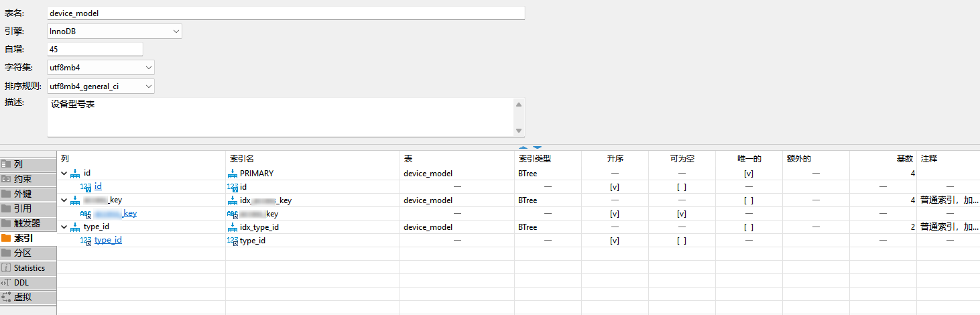Open the type_id column link
This screenshot has height=315, width=980.
108,240
